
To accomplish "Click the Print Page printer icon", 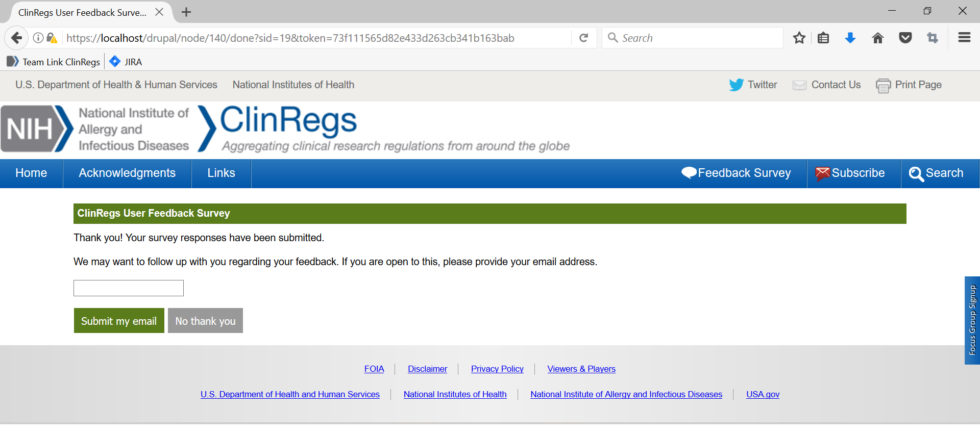I will (884, 85).
